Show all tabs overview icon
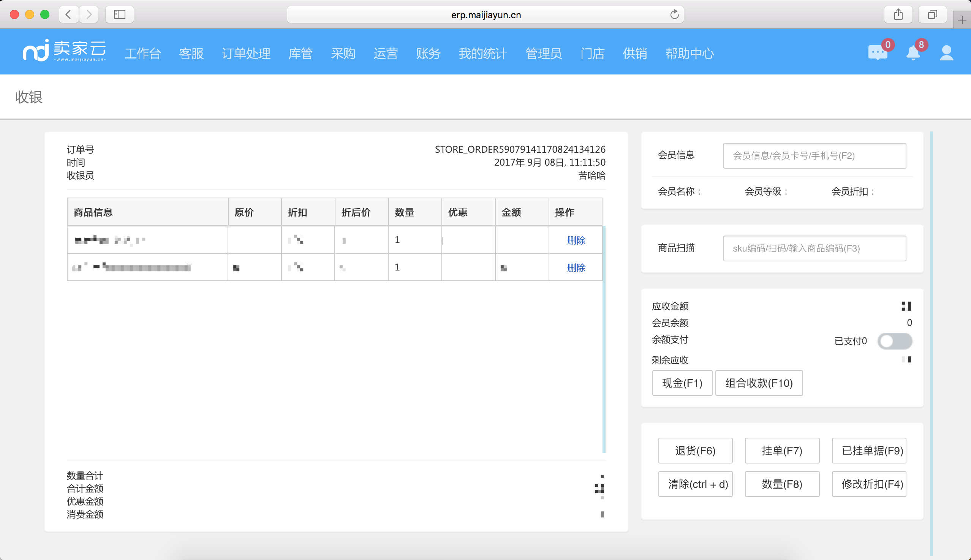 tap(933, 14)
